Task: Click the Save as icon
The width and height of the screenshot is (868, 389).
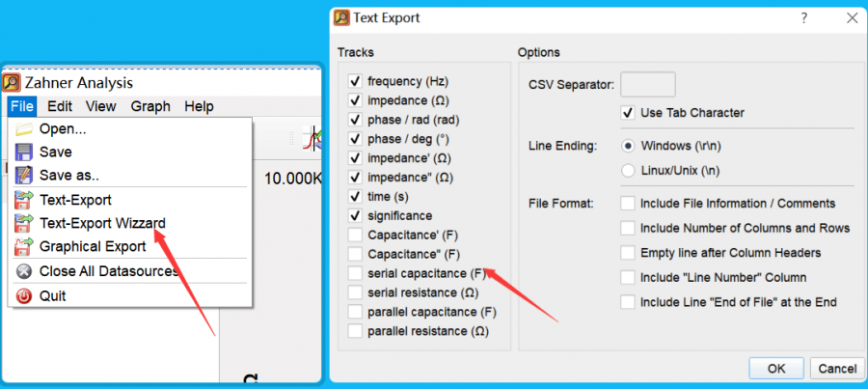Action: click(x=24, y=175)
